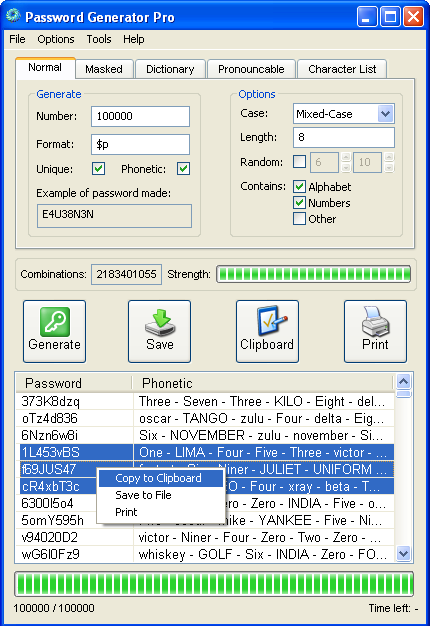Toggle the Random length checkbox
The width and height of the screenshot is (430, 626).
click(299, 162)
